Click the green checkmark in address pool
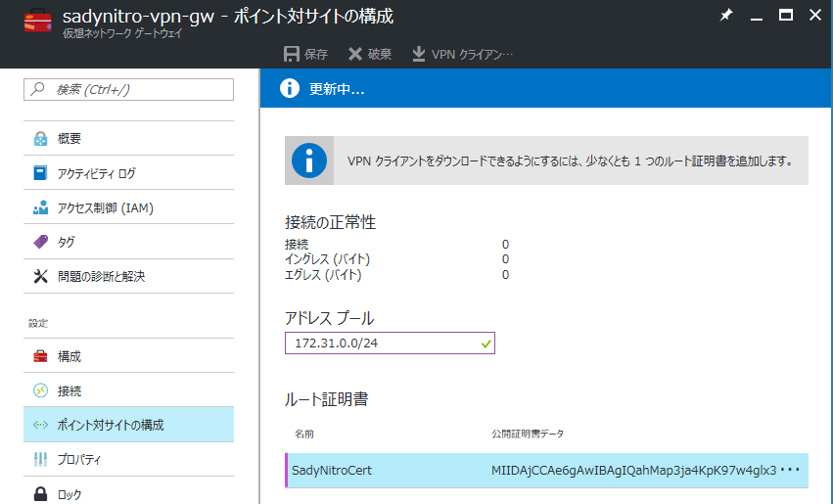Image resolution: width=833 pixels, height=504 pixels. tap(486, 344)
